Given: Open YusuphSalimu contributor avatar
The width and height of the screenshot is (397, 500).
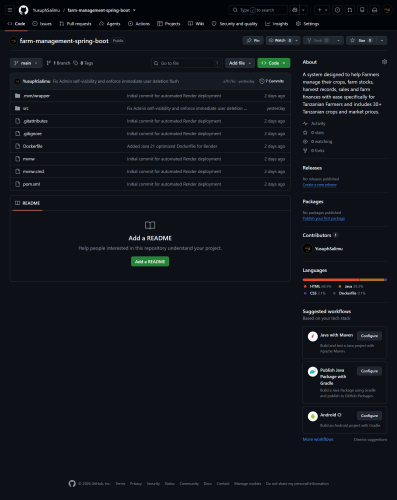Looking at the screenshot, I should click(x=307, y=249).
